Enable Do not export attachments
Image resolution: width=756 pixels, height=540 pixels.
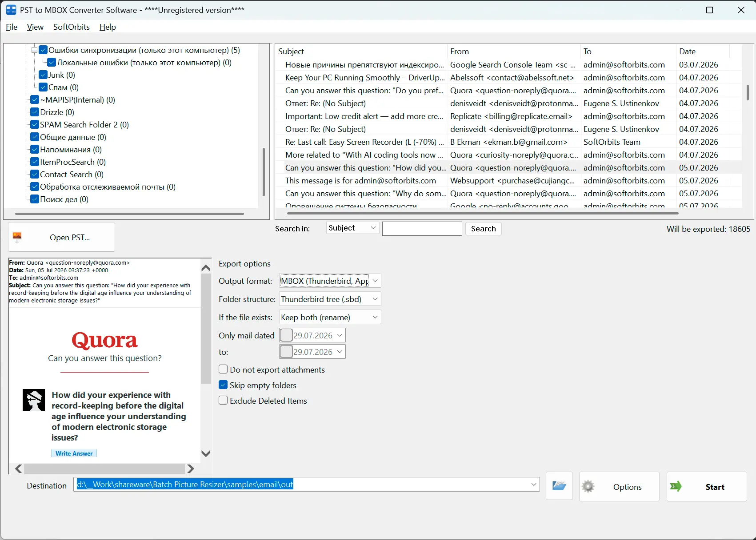pos(223,369)
